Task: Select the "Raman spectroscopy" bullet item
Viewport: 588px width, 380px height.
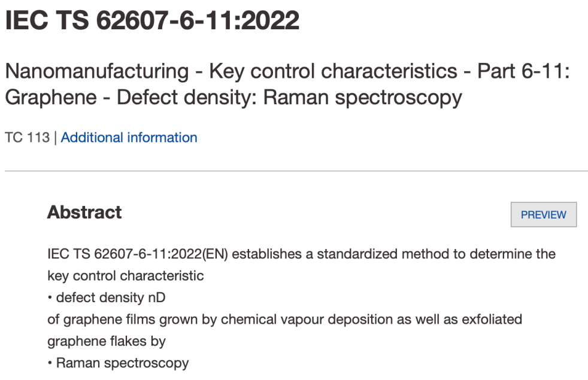Action: pyautogui.click(x=122, y=363)
